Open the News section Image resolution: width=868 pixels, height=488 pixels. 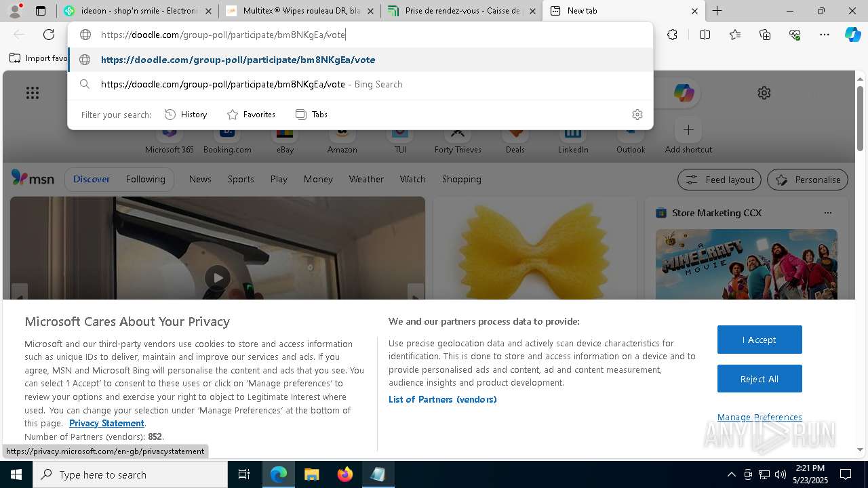click(x=200, y=179)
